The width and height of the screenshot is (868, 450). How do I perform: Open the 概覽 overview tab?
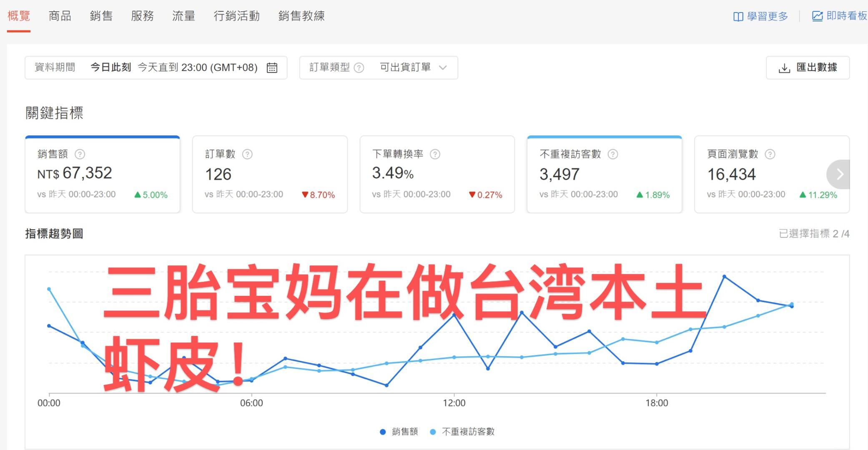[x=19, y=16]
